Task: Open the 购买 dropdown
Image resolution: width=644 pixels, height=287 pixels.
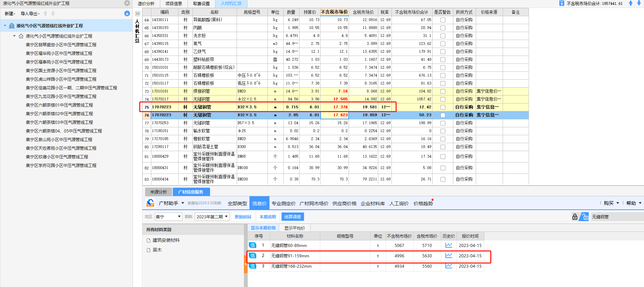Action: tap(611, 203)
